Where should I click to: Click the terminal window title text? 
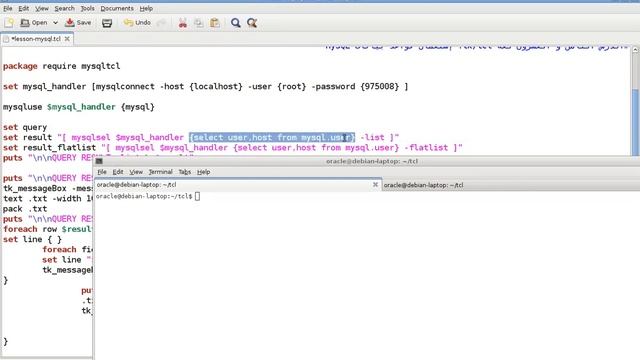pyautogui.click(x=372, y=161)
